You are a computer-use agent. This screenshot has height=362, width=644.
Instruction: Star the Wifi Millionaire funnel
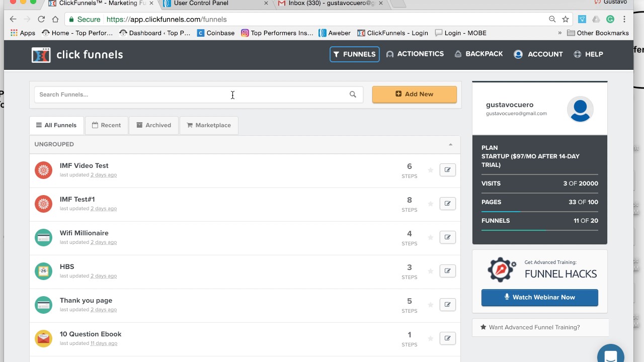pyautogui.click(x=430, y=237)
